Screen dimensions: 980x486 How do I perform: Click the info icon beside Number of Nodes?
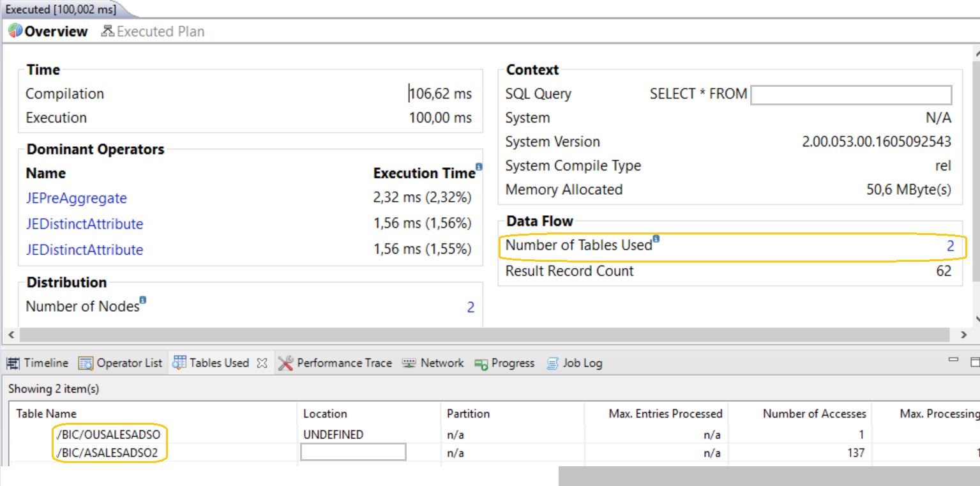143,300
